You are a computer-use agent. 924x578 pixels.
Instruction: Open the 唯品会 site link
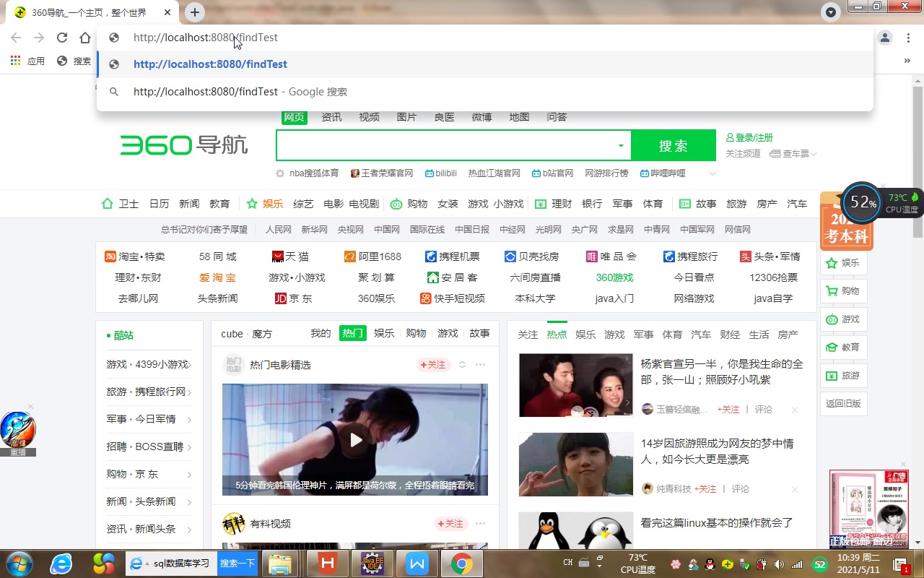(x=611, y=256)
